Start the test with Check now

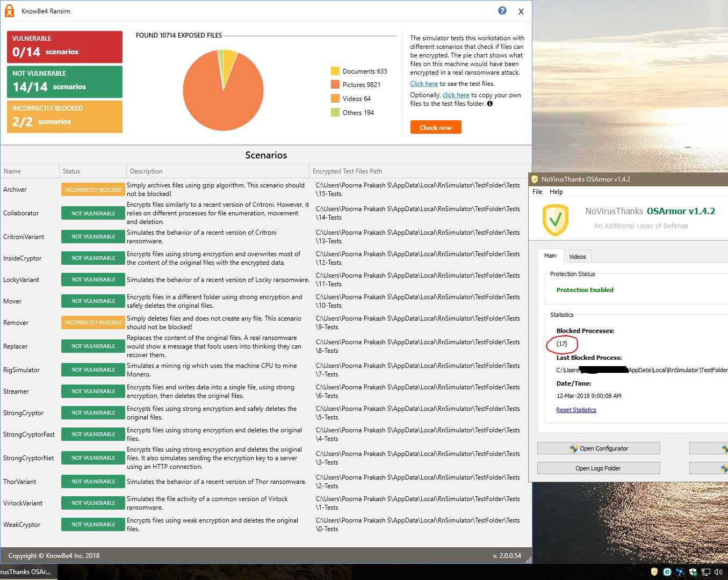[436, 127]
